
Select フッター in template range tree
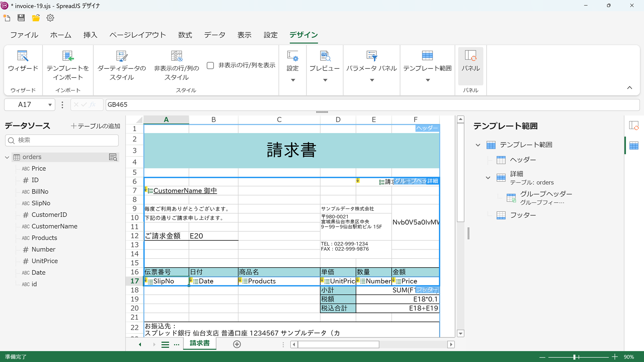tap(523, 215)
